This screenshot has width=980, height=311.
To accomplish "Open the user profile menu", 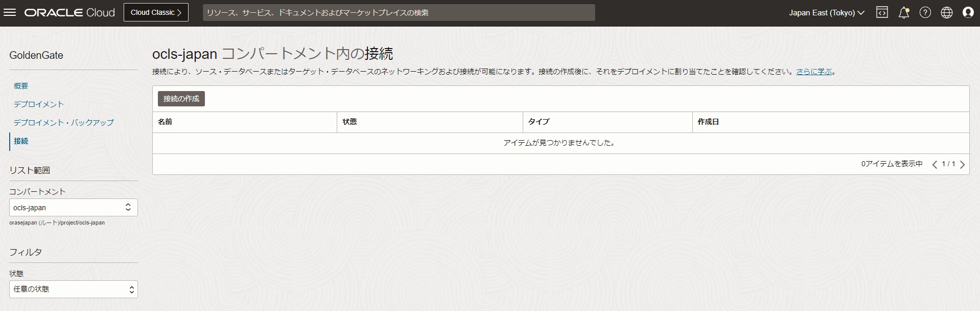I will 968,12.
